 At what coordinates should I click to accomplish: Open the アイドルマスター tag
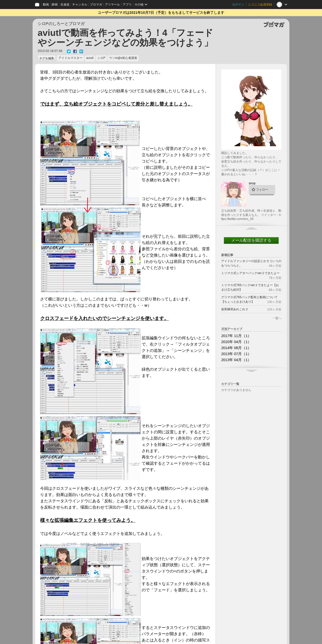coord(70,58)
